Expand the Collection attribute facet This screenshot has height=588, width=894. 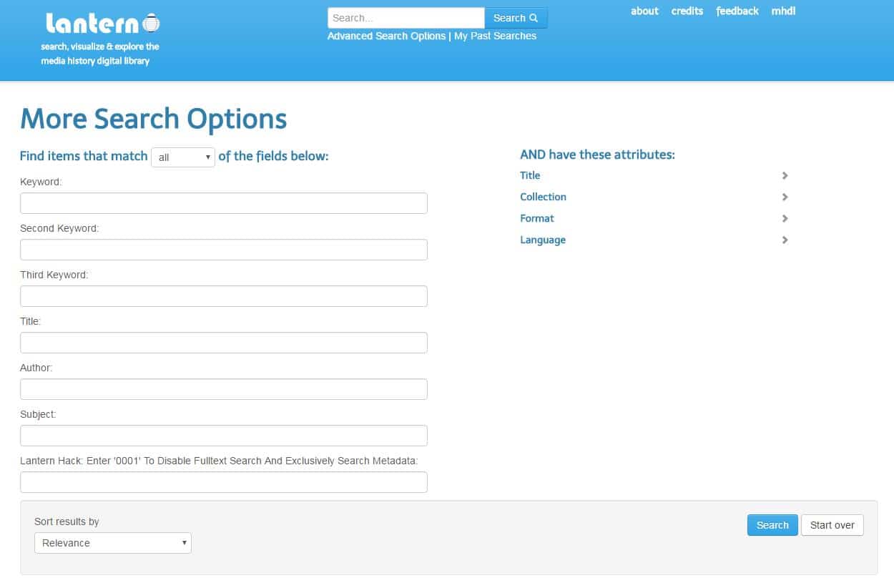[x=543, y=197]
